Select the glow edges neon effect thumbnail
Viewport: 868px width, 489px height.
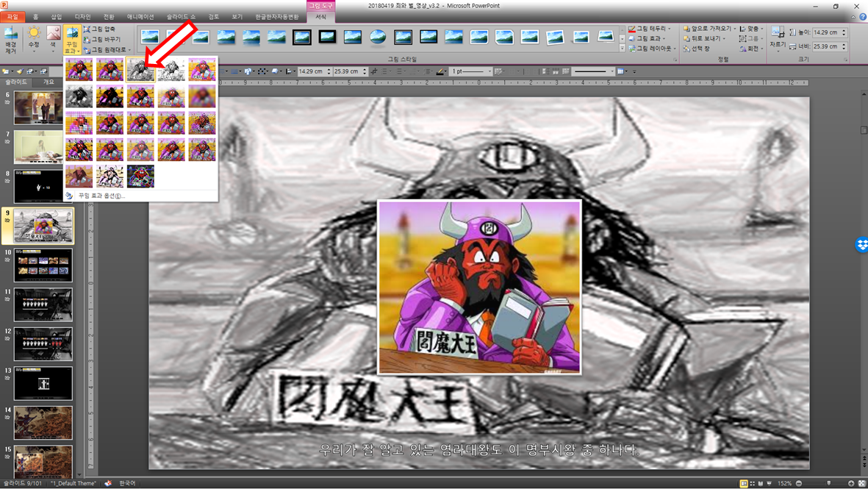(140, 176)
